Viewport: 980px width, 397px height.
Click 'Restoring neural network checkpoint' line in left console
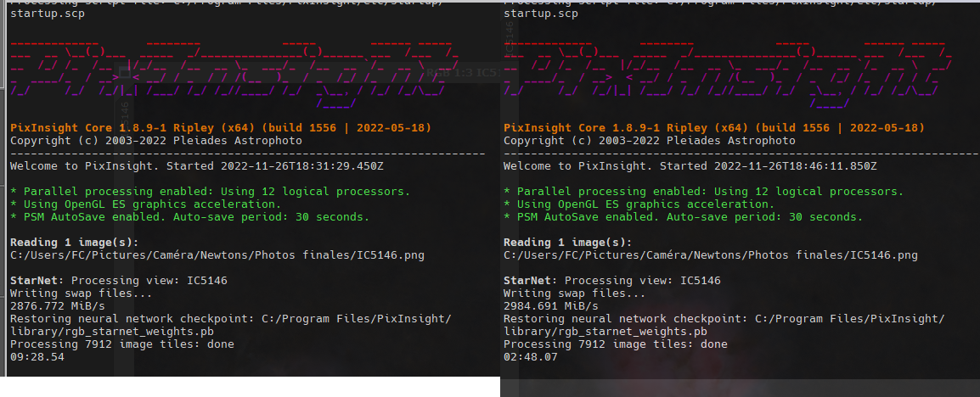coord(231,319)
